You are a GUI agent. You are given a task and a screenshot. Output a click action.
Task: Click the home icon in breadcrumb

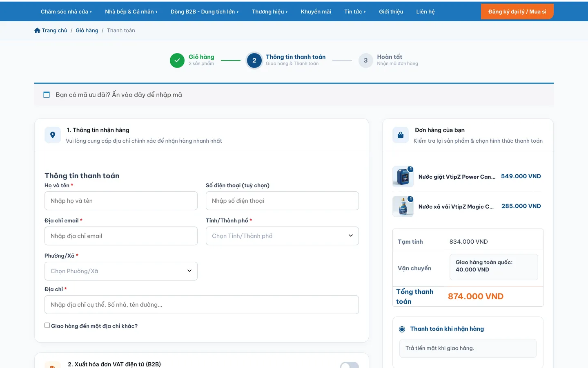(37, 30)
